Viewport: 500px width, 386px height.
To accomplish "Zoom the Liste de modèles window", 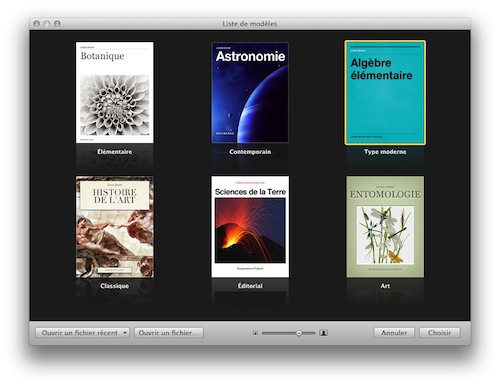I will (57, 24).
